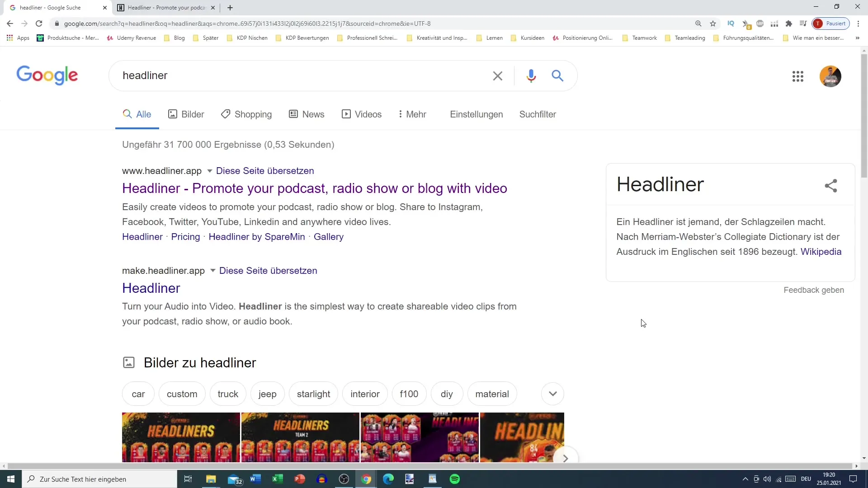
Task: Open PowerPoint from the taskbar
Action: [300, 479]
